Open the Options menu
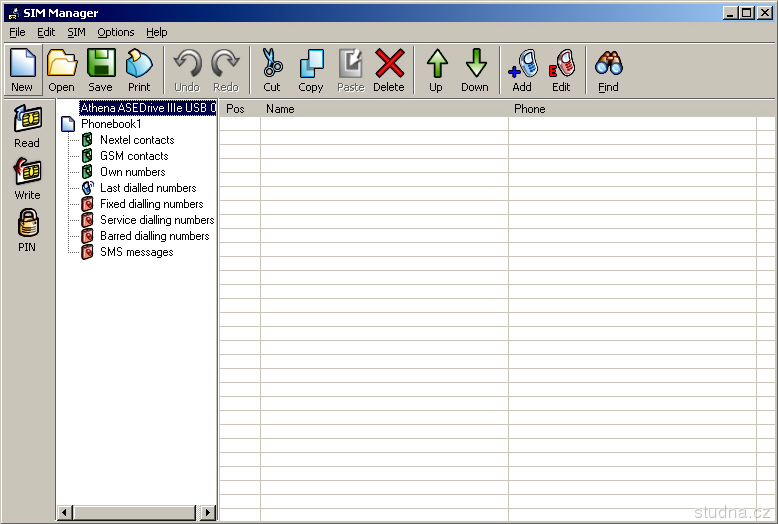This screenshot has width=778, height=524. pos(115,32)
